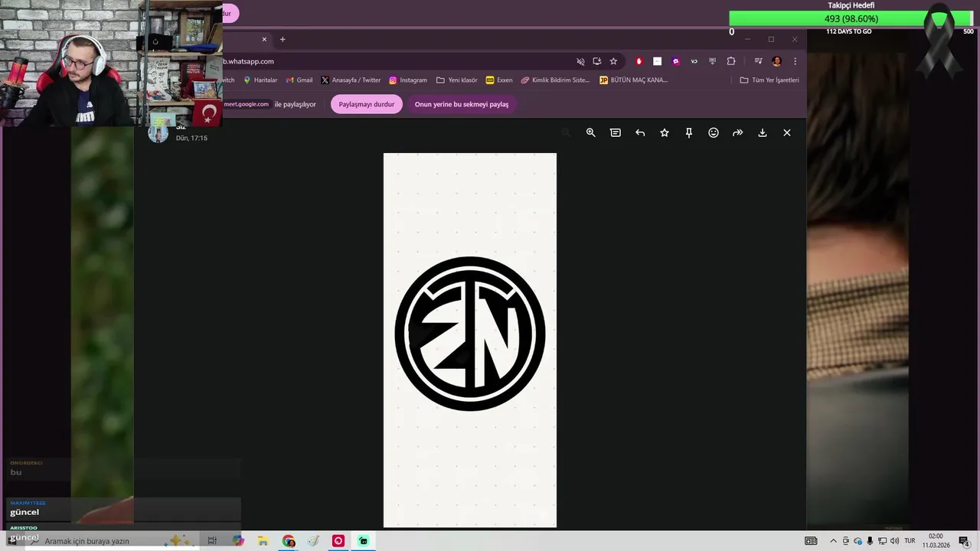Open the Exxen bookmark
The width and height of the screenshot is (980, 551).
tap(499, 80)
